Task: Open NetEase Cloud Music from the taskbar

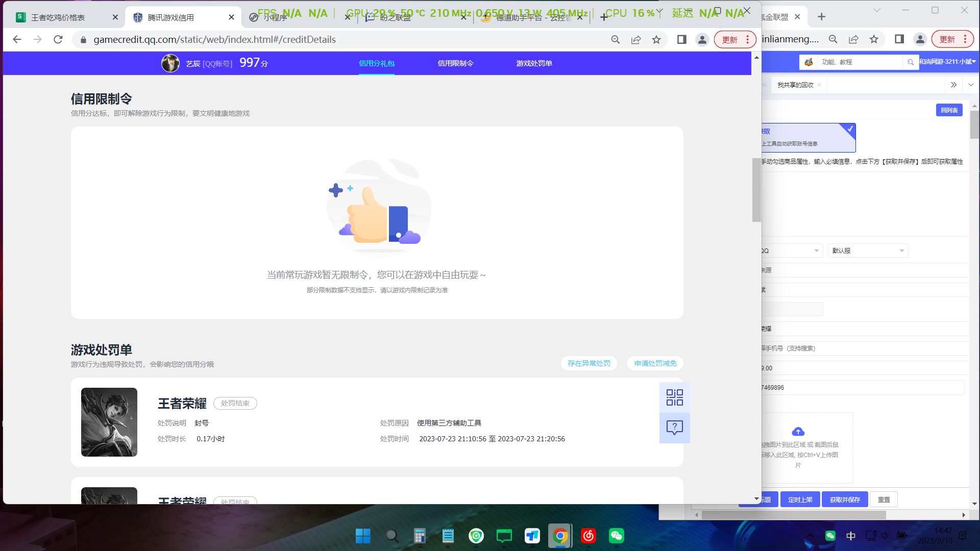Action: point(588,536)
